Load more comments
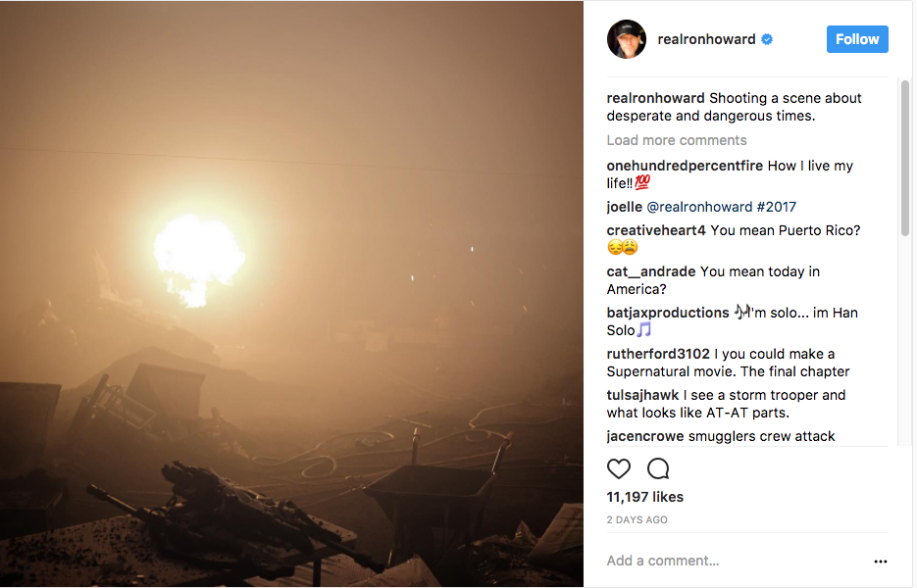917x588 pixels. click(x=677, y=140)
